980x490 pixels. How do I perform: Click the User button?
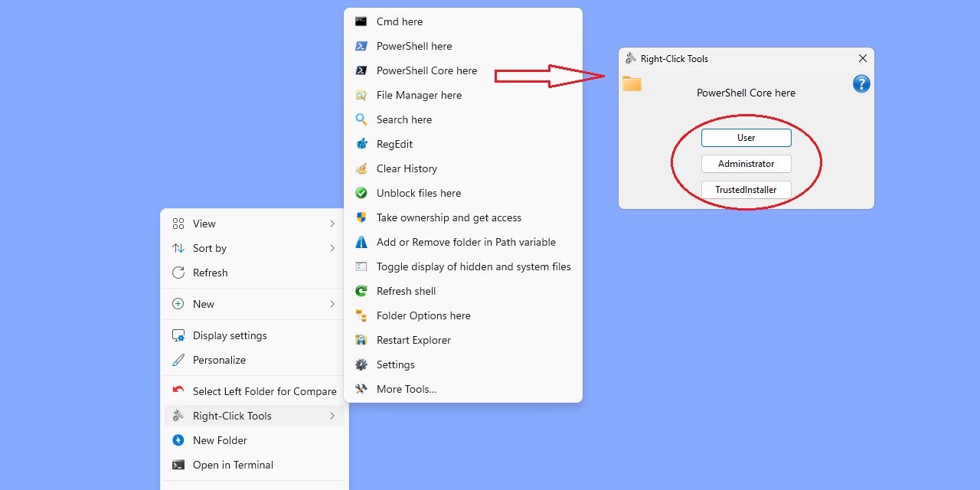click(746, 138)
